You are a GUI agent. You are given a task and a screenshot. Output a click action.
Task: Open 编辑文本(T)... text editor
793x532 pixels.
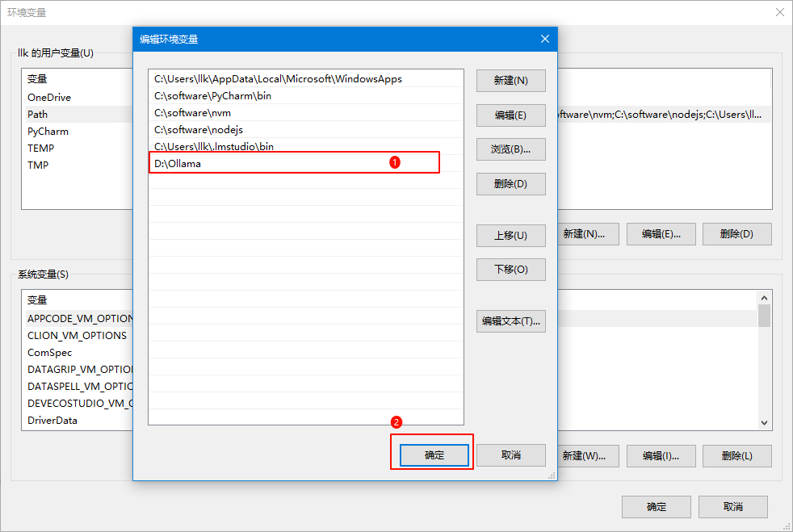pyautogui.click(x=510, y=321)
